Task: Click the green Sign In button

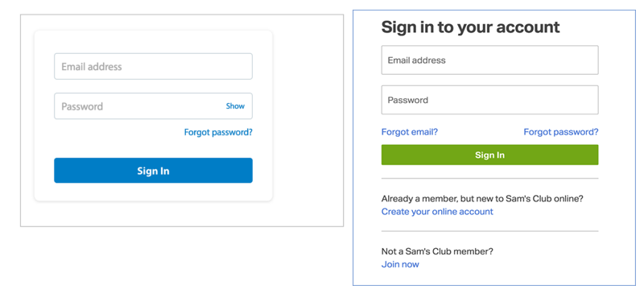Action: pos(489,155)
